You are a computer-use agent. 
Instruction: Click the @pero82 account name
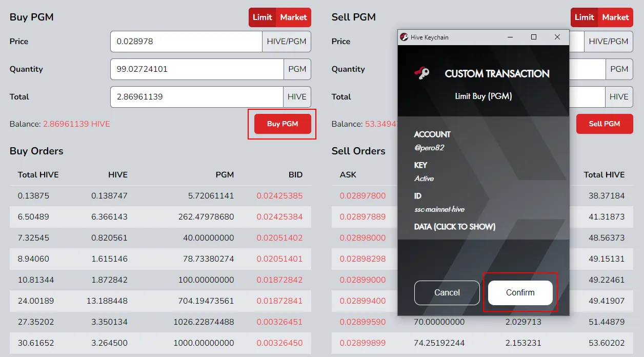coord(429,147)
